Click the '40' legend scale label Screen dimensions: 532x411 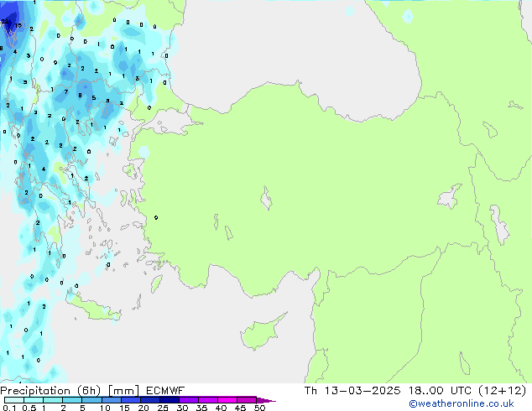click(221, 408)
